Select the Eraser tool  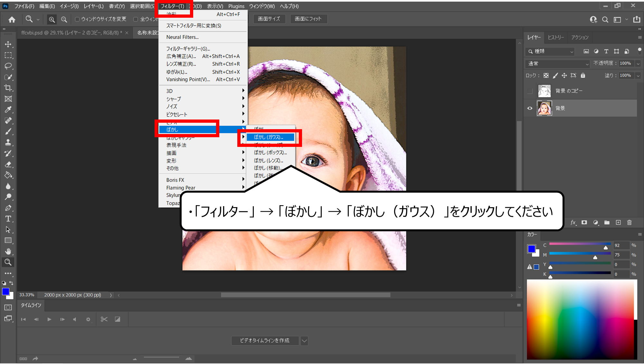tap(8, 165)
